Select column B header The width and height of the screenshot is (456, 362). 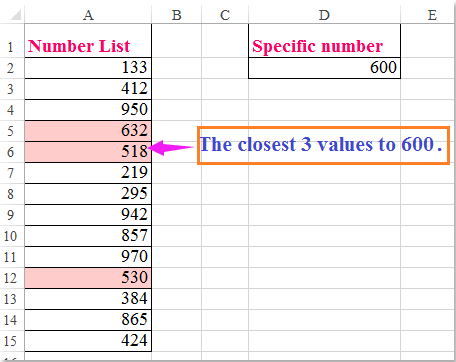pyautogui.click(x=176, y=15)
